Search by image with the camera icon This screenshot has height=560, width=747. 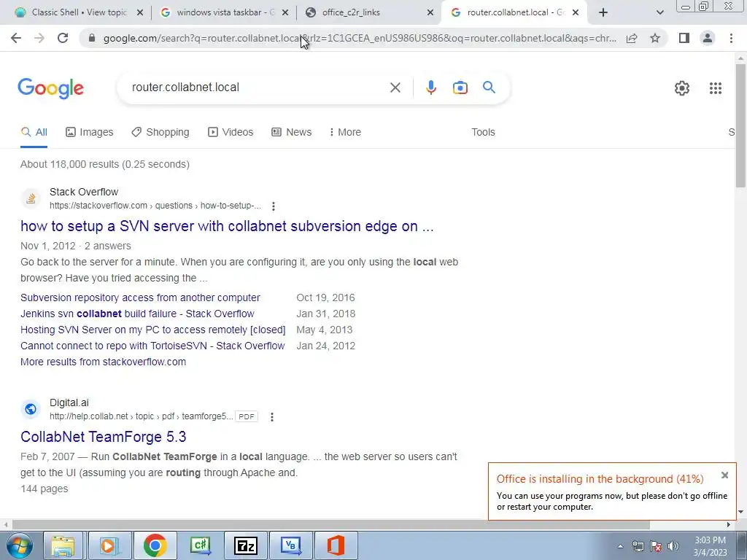[x=460, y=87]
